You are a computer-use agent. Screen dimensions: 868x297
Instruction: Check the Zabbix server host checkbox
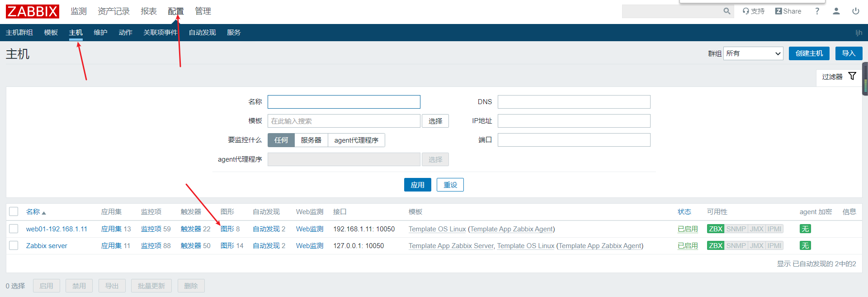[x=14, y=245]
